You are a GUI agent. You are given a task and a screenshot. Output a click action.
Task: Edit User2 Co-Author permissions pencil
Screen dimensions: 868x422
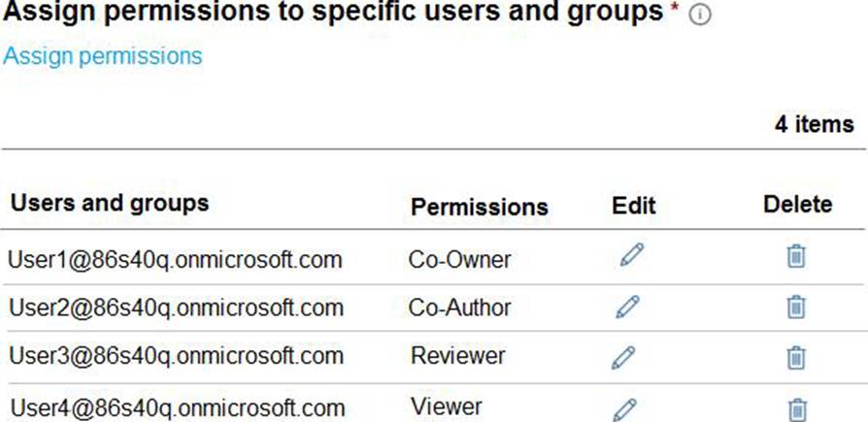coord(627,308)
